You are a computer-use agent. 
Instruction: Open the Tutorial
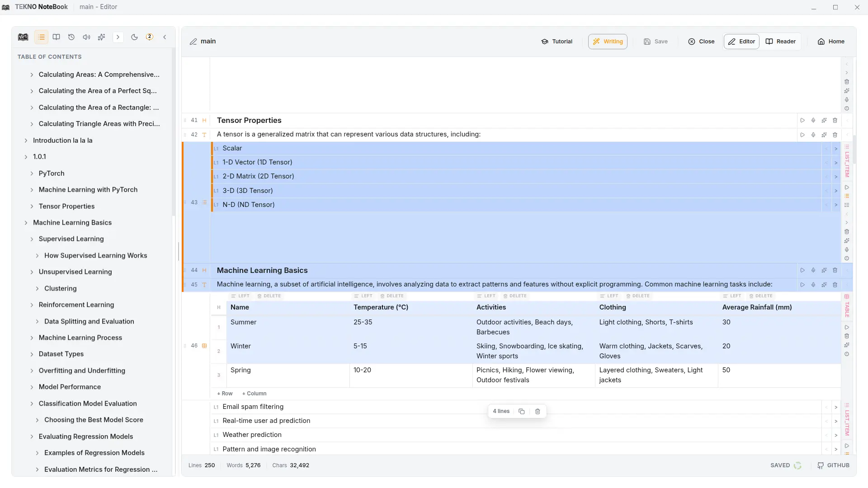click(557, 42)
